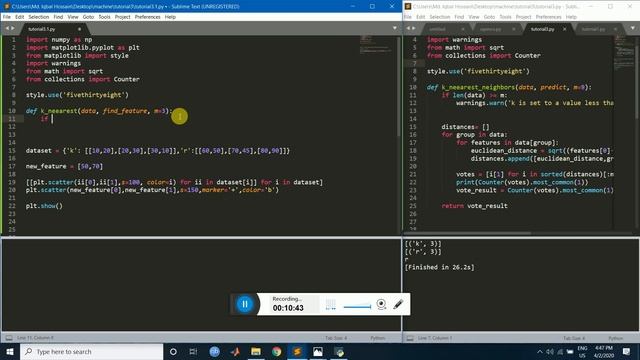Open Preferences menu in right Sublime window
This screenshot has width=640, height=360.
549,17
